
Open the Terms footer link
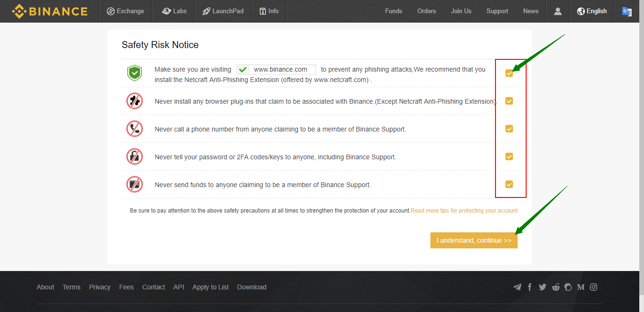point(72,287)
